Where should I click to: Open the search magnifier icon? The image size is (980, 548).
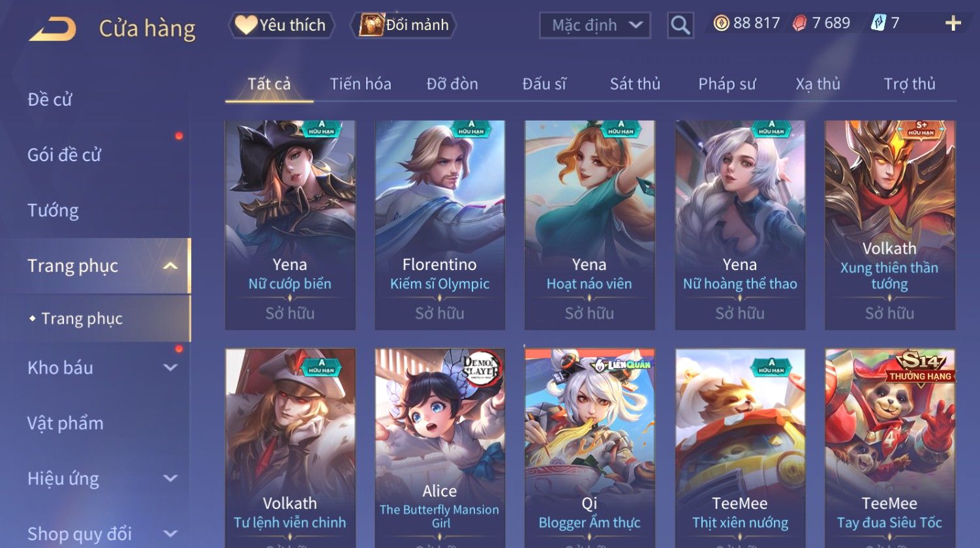point(680,25)
